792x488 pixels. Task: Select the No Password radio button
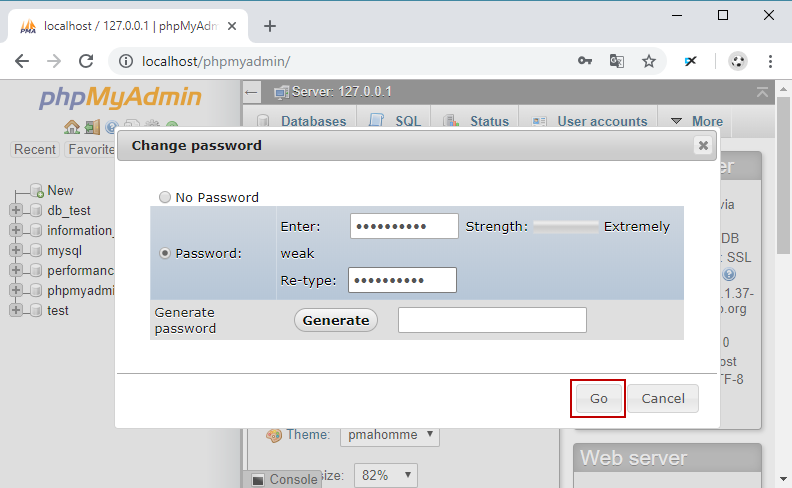(165, 197)
